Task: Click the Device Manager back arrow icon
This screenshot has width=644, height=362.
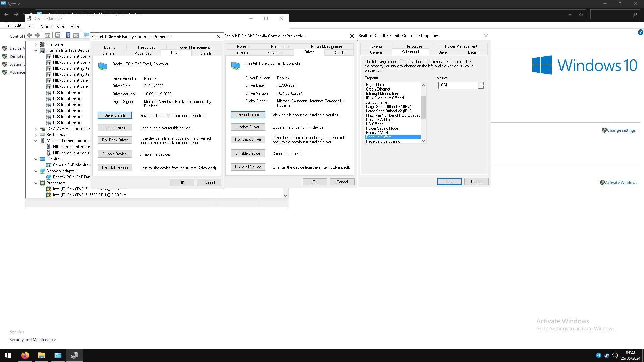Action: pyautogui.click(x=30, y=35)
